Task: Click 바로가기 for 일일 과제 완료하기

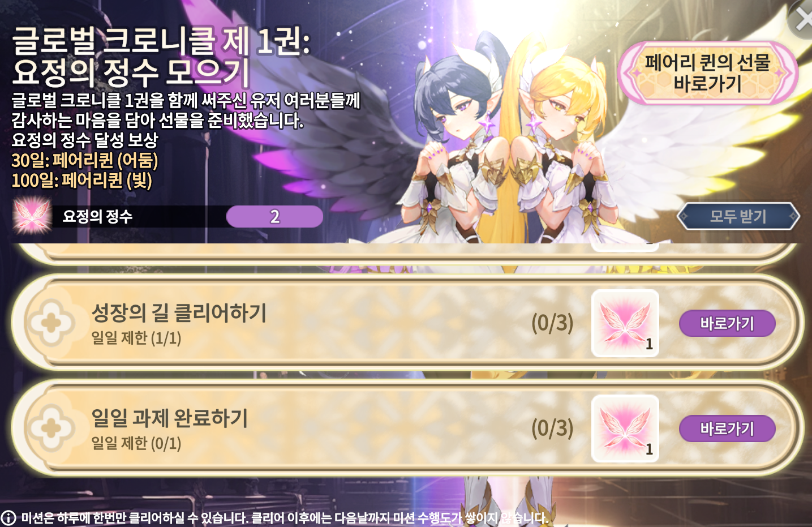Action: [727, 429]
